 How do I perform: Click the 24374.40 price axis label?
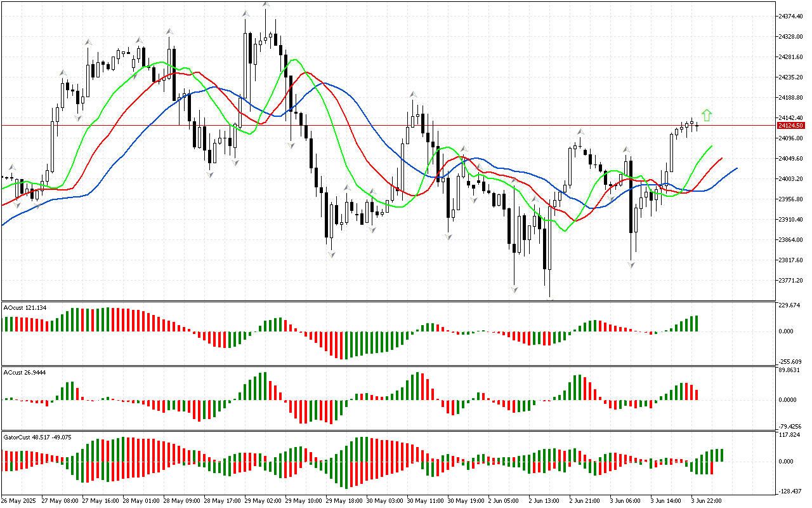[x=790, y=16]
